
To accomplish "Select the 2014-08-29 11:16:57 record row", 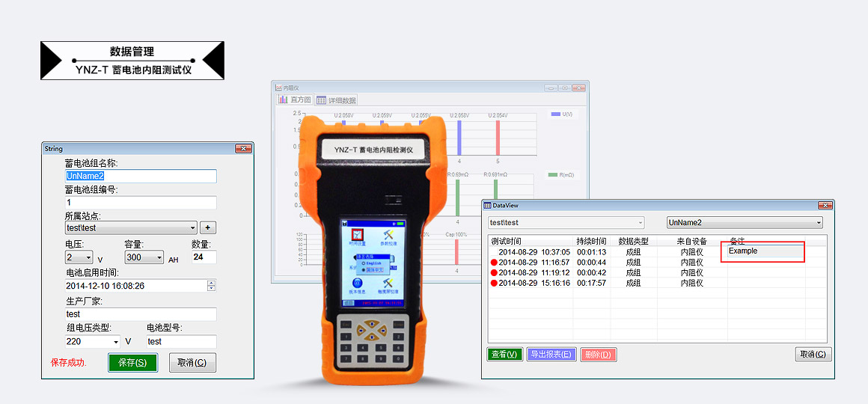I will pyautogui.click(x=657, y=263).
